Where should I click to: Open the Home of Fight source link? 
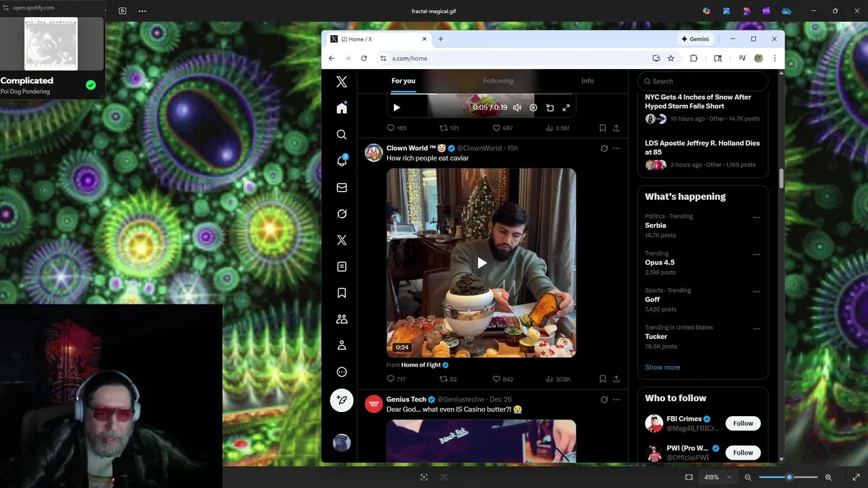421,365
